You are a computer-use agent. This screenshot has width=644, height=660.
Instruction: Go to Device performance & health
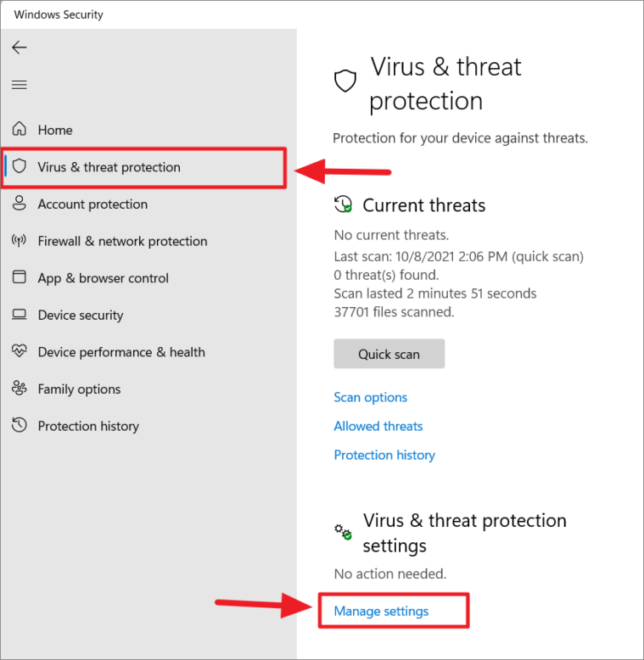pos(121,352)
